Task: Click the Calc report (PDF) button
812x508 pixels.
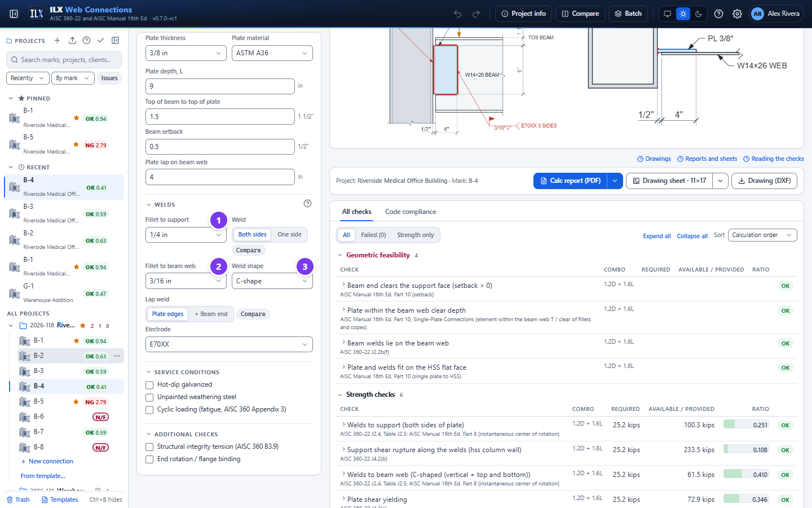Action: click(x=570, y=181)
